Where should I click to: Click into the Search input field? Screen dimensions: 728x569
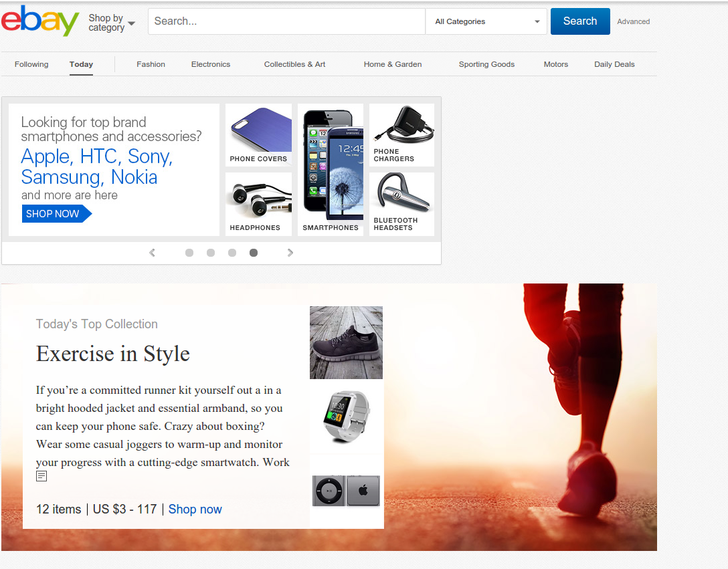[286, 21]
